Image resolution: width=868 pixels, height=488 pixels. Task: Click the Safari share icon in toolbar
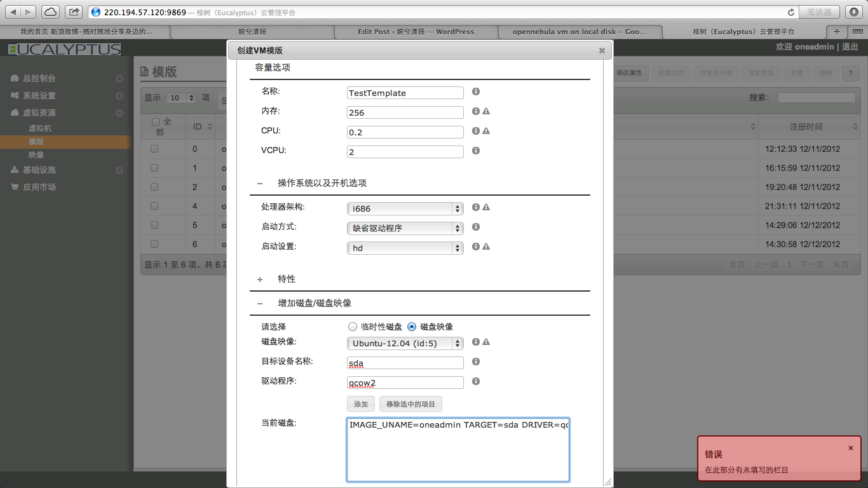tap(74, 12)
